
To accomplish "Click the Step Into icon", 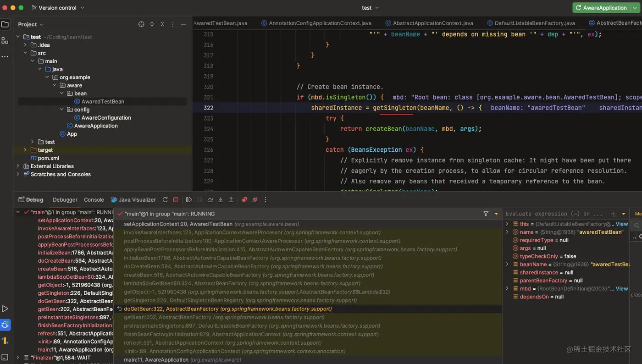I will coord(221,199).
